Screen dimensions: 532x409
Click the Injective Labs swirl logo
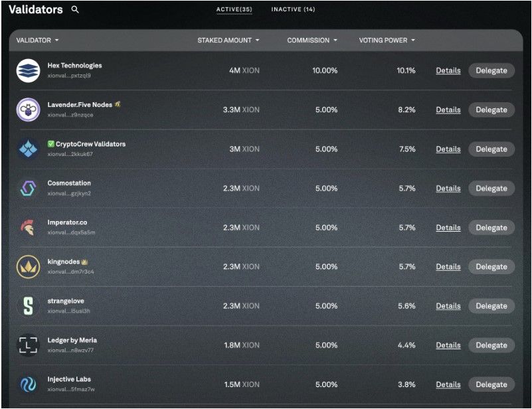28,384
